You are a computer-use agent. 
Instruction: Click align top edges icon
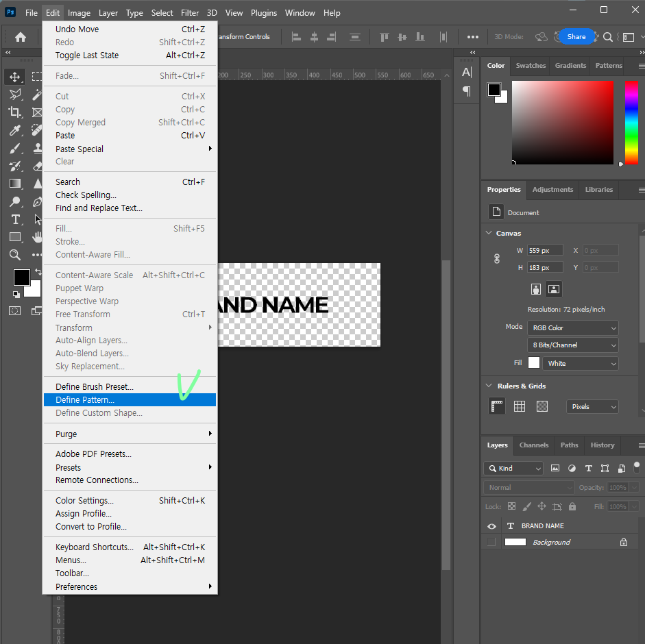pyautogui.click(x=385, y=37)
